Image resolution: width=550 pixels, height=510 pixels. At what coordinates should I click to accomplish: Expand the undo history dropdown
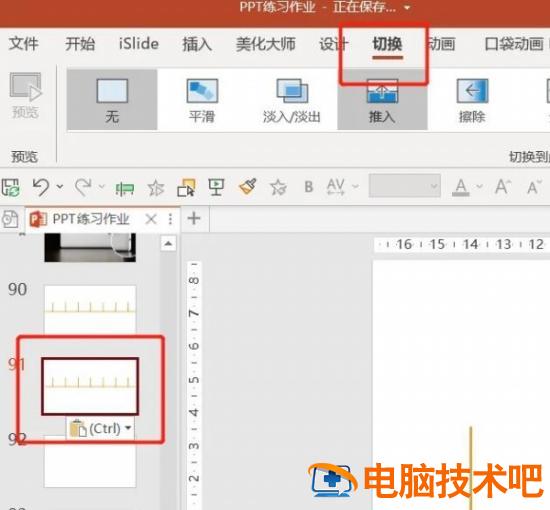(x=60, y=187)
